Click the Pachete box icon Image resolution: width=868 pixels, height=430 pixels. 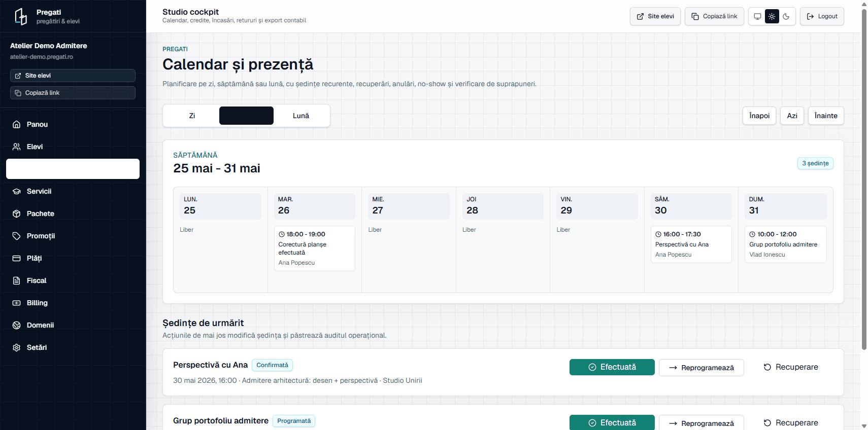[x=17, y=213]
